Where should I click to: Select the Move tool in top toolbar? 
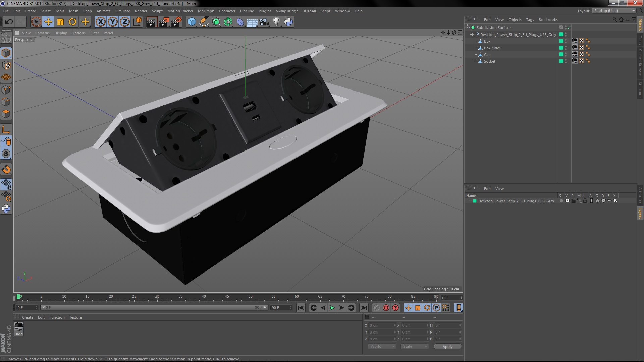coord(48,22)
